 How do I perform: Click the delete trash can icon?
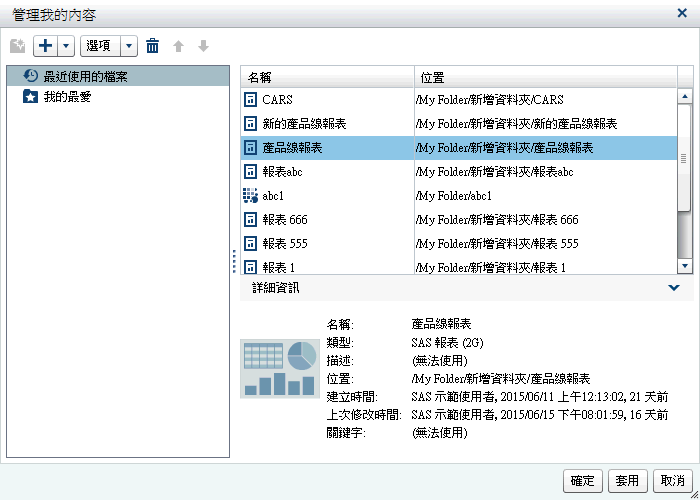point(152,46)
